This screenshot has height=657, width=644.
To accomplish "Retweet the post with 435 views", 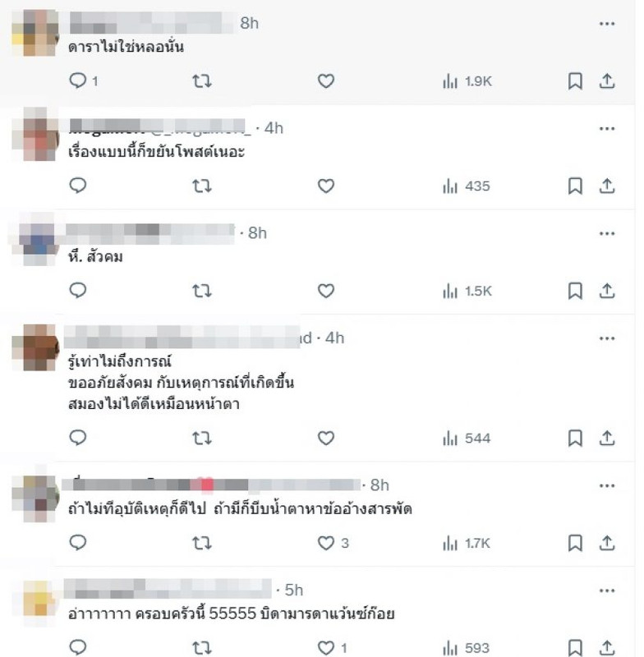I will click(201, 186).
